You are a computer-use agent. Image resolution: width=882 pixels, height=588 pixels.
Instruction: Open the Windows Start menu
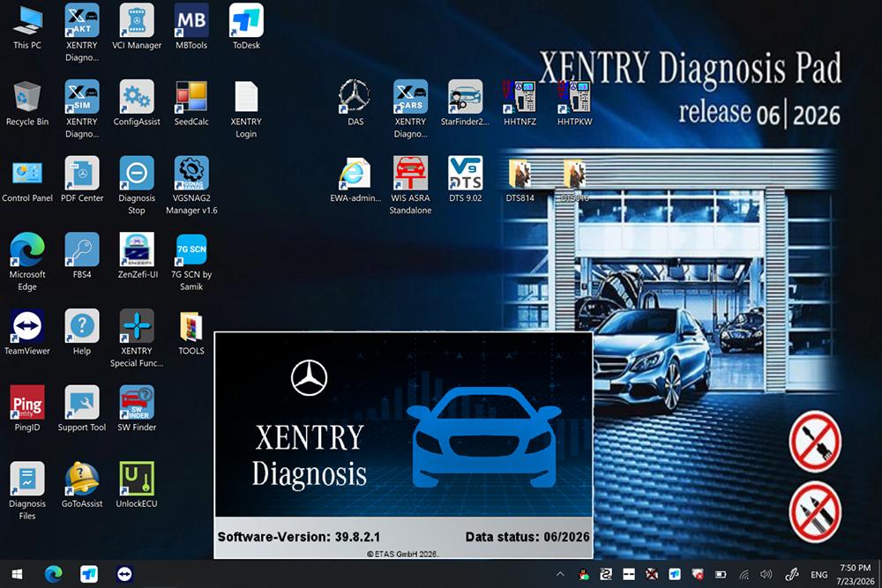pos(17,574)
